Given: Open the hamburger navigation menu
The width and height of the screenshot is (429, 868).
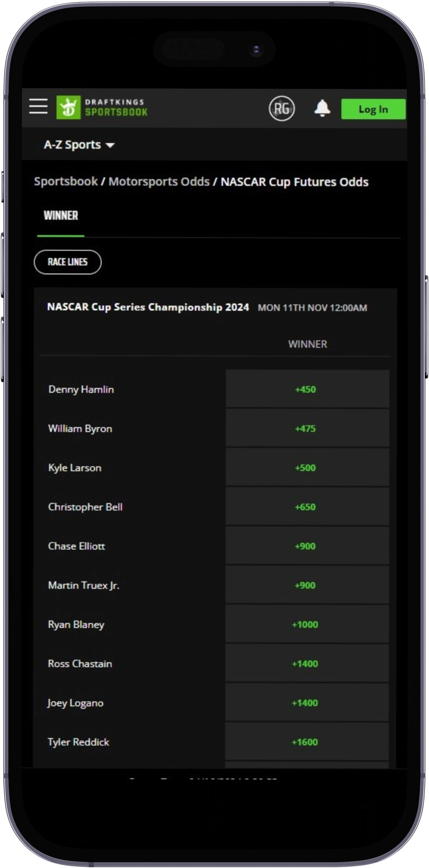Looking at the screenshot, I should pos(38,107).
